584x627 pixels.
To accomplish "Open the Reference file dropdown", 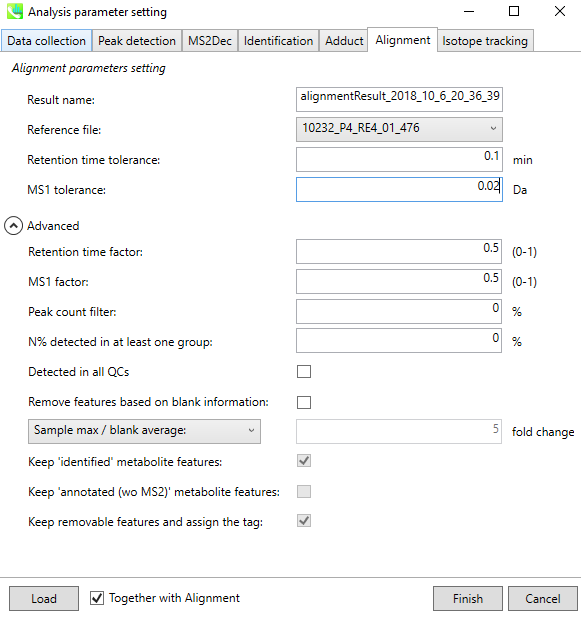I will (399, 129).
